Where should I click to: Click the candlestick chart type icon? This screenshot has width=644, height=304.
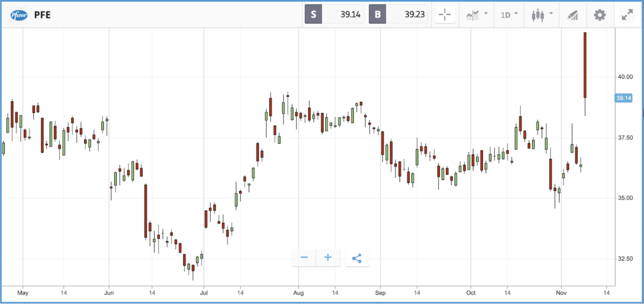tap(538, 15)
